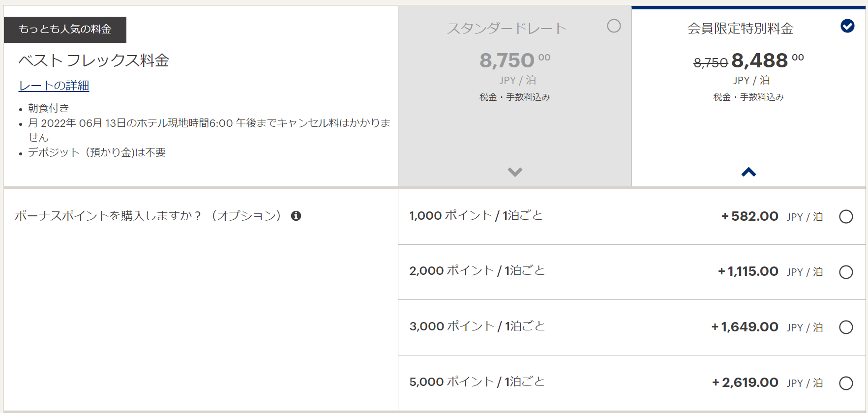The height and width of the screenshot is (413, 868).
Task: Click the 1,000 ポイント / 1泊ごと label
Action: tap(476, 216)
